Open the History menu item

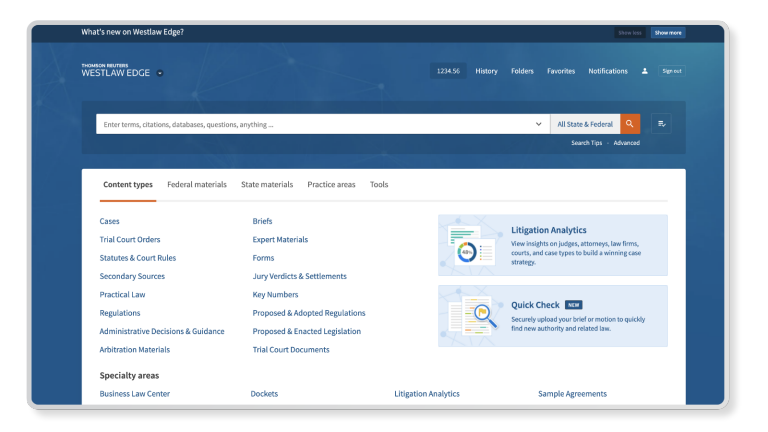tap(486, 71)
